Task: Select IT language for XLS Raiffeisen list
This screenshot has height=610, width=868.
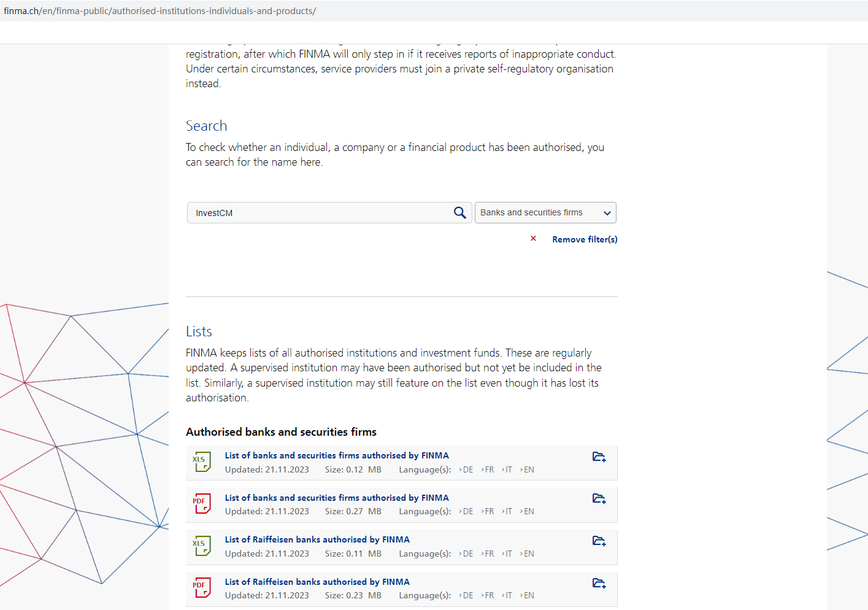Action: 508,554
